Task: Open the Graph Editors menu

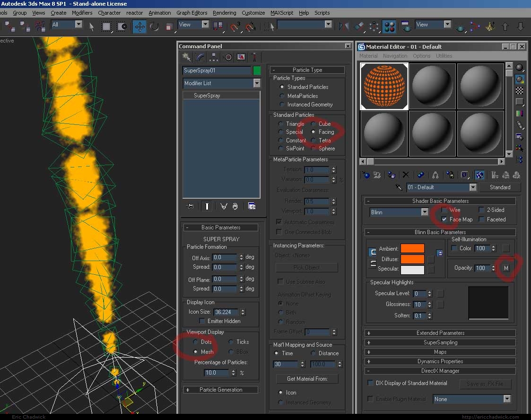Action: coord(192,13)
